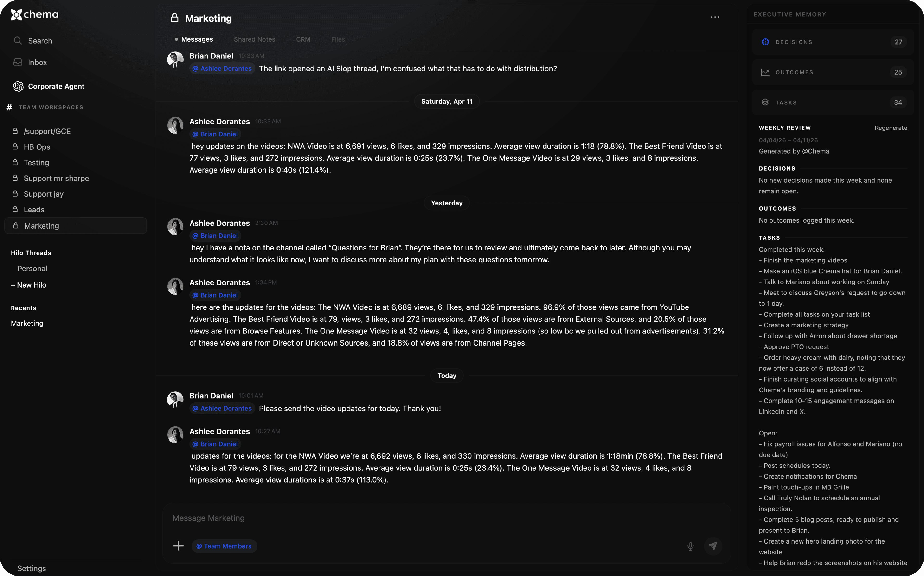The image size is (924, 576).
Task: Create a New Hilo thread
Action: tap(29, 285)
